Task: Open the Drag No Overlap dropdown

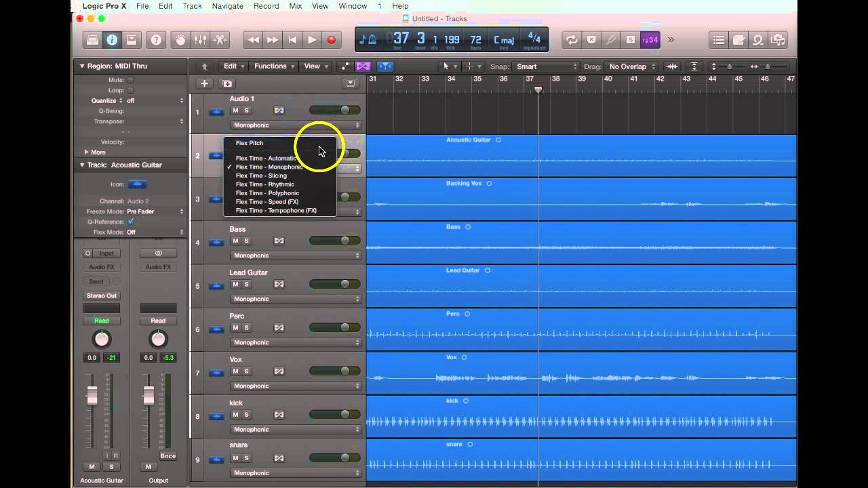Action: coord(632,66)
